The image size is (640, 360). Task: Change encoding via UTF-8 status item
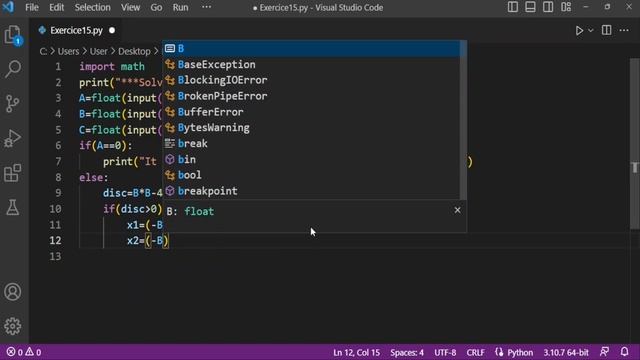[445, 352]
